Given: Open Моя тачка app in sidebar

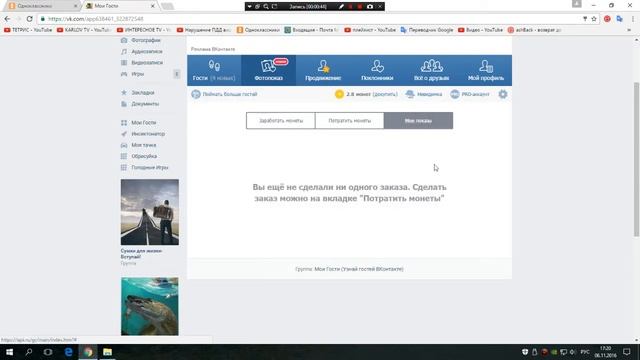Looking at the screenshot, I should (139, 145).
